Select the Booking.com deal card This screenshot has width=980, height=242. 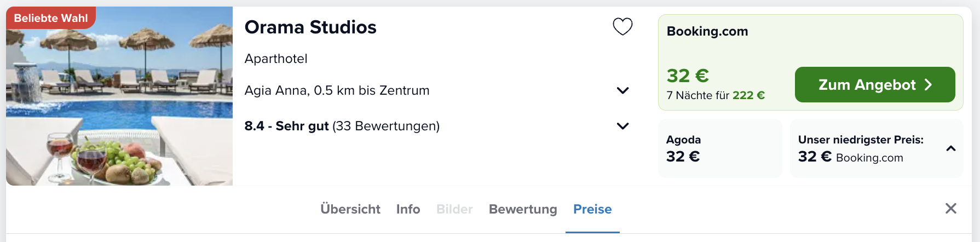click(810, 62)
